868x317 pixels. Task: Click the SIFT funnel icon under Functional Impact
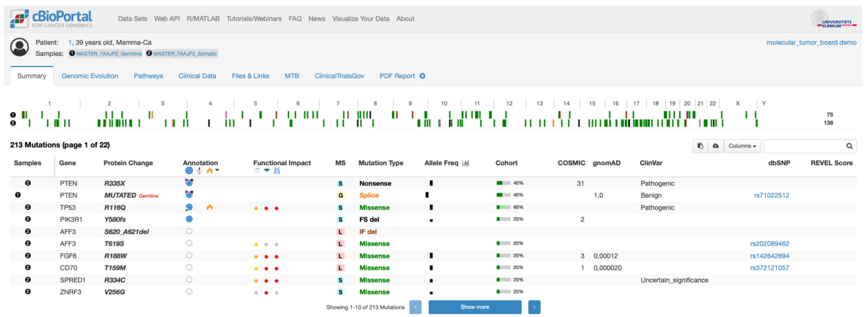266,170
